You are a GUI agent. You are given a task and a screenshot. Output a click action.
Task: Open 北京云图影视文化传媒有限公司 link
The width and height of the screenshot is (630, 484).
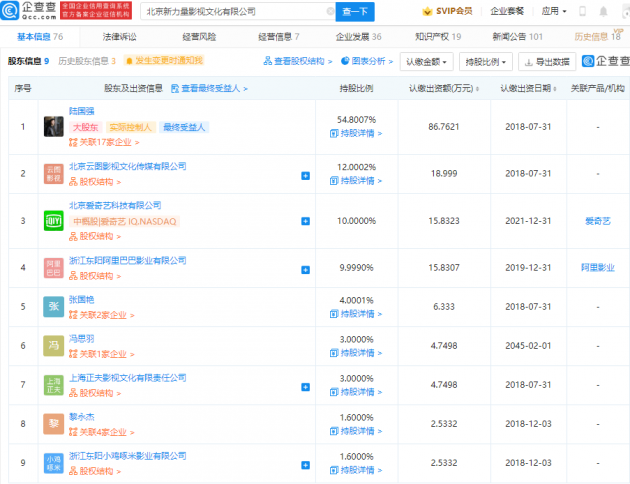tap(127, 166)
